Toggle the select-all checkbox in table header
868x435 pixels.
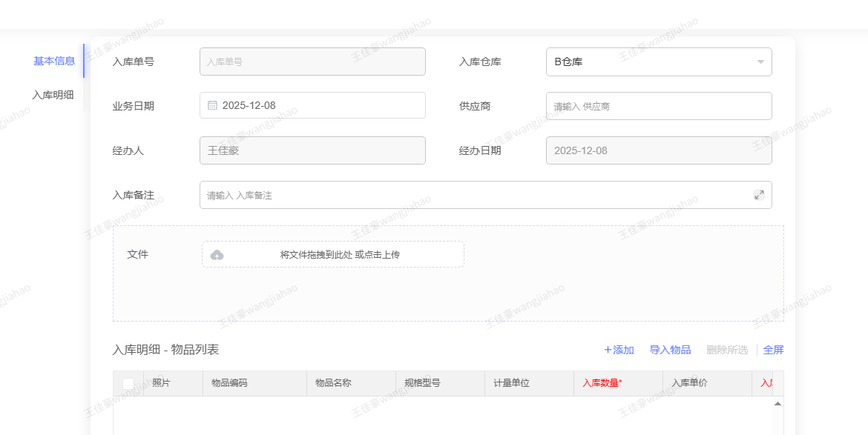128,384
